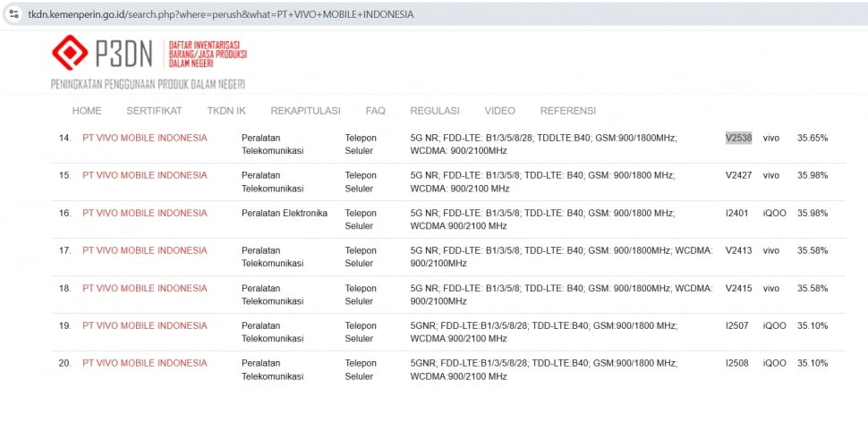Image resolution: width=868 pixels, height=447 pixels.
Task: Click row 19 PT VIVO MOBILE INDONESIA link
Action: coord(144,325)
